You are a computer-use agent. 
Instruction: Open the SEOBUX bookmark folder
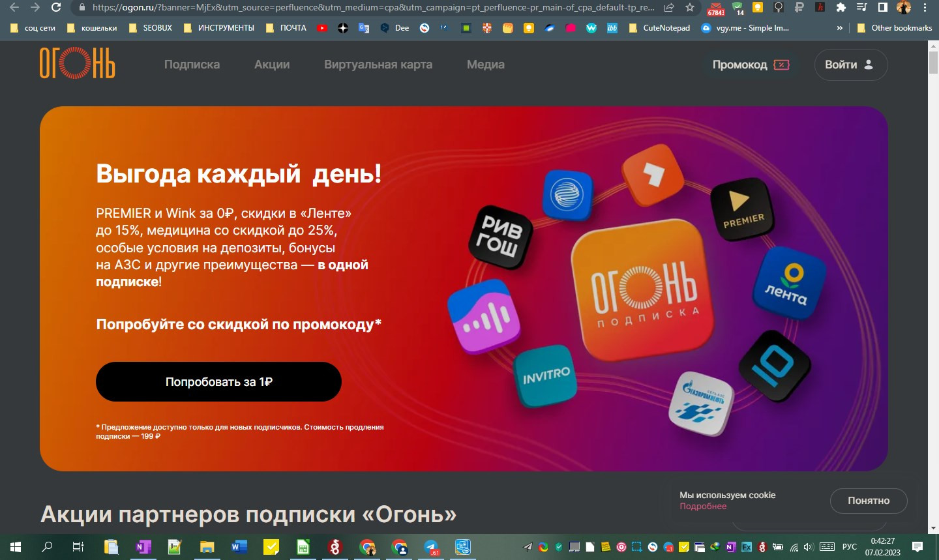(x=151, y=28)
